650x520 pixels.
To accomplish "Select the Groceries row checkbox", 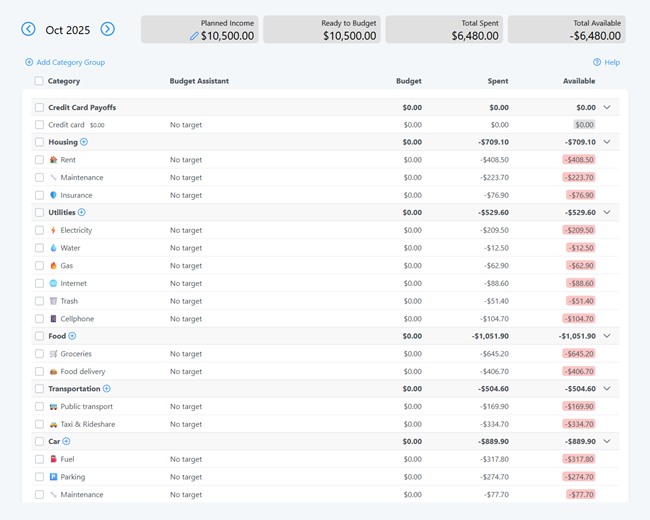I will point(39,354).
